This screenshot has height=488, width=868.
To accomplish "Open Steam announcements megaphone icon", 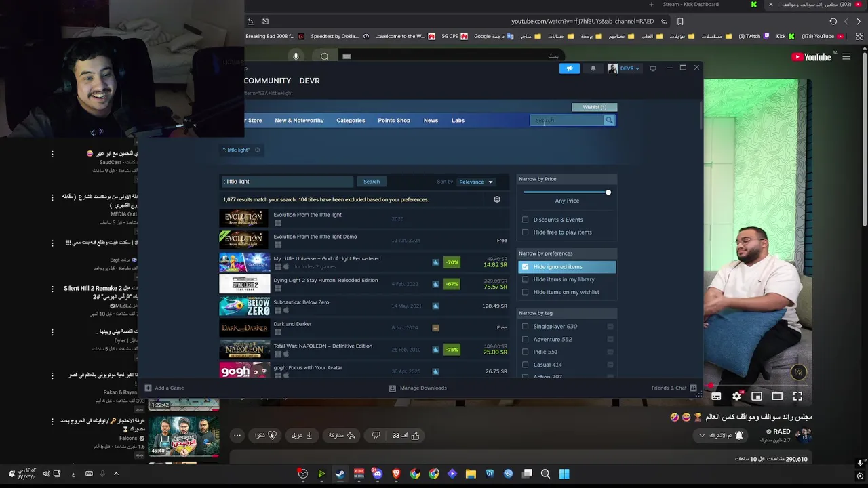I will point(570,68).
